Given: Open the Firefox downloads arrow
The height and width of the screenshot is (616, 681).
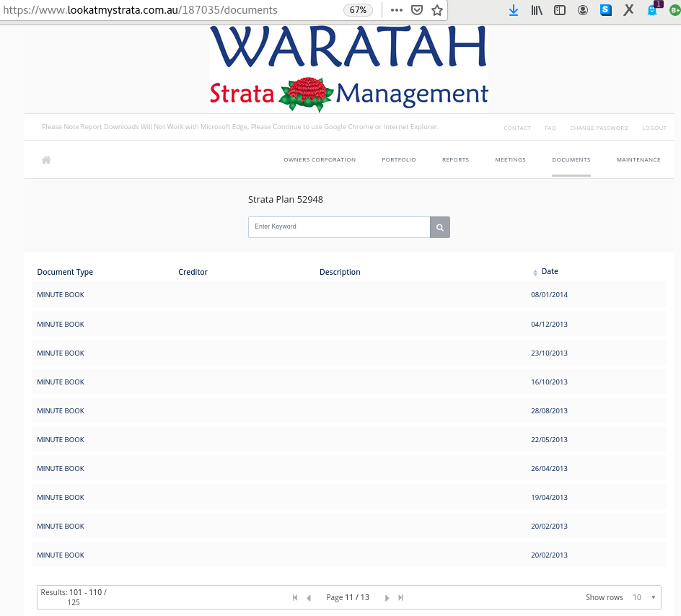Looking at the screenshot, I should click(x=514, y=10).
